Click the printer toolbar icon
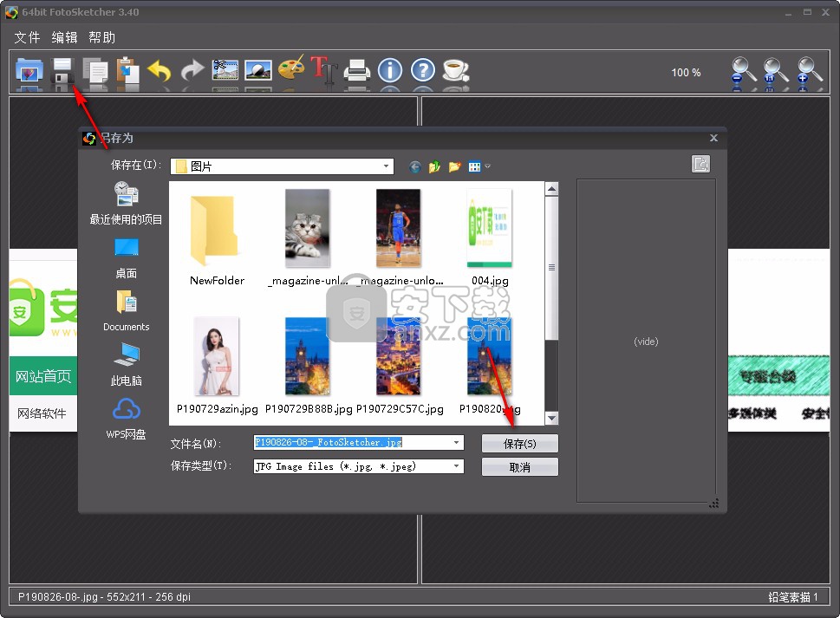The width and height of the screenshot is (840, 618). [x=357, y=70]
